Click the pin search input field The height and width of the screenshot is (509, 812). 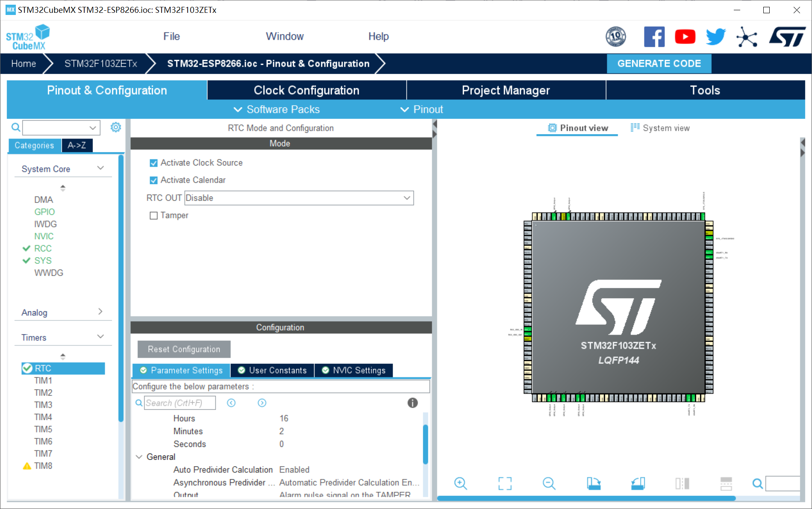point(783,483)
